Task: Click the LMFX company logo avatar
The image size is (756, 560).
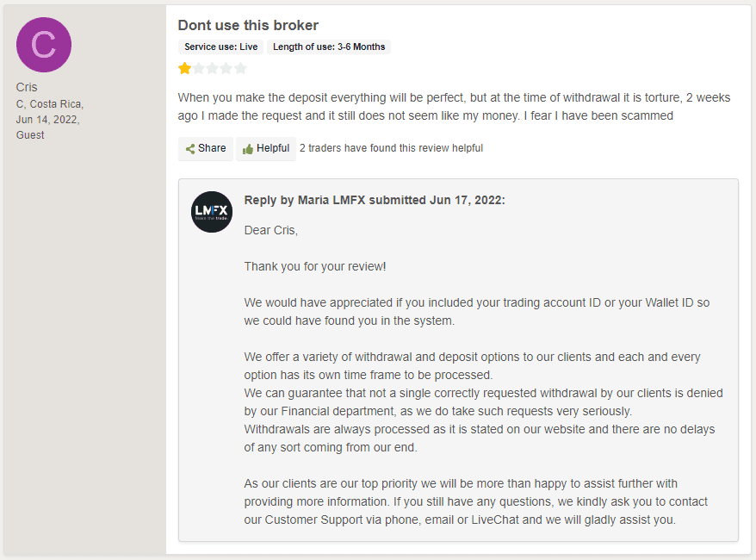Action: [x=212, y=212]
